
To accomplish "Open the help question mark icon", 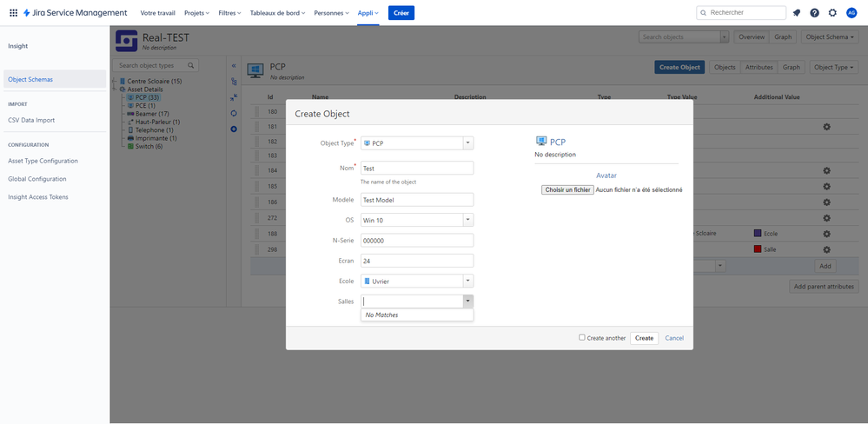I will 814,13.
